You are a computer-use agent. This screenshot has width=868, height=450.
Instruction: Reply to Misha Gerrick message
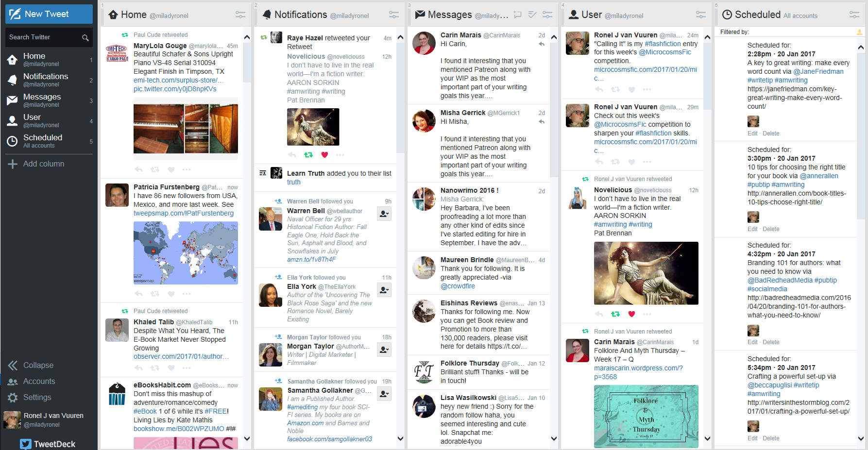(542, 122)
